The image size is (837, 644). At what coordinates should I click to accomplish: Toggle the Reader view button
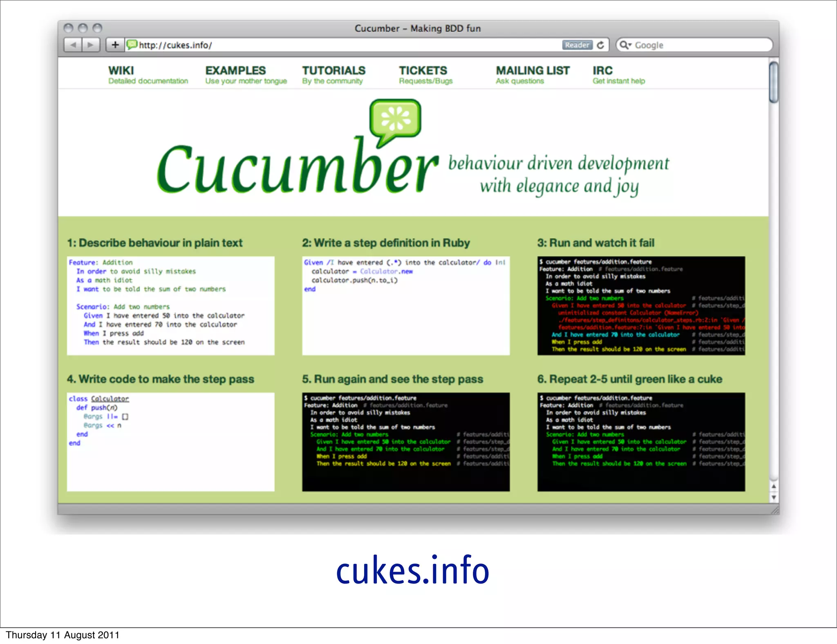click(x=577, y=45)
